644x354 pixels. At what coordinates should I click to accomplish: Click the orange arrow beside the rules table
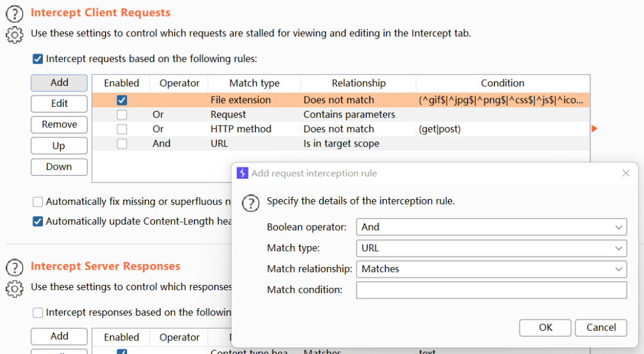point(595,129)
